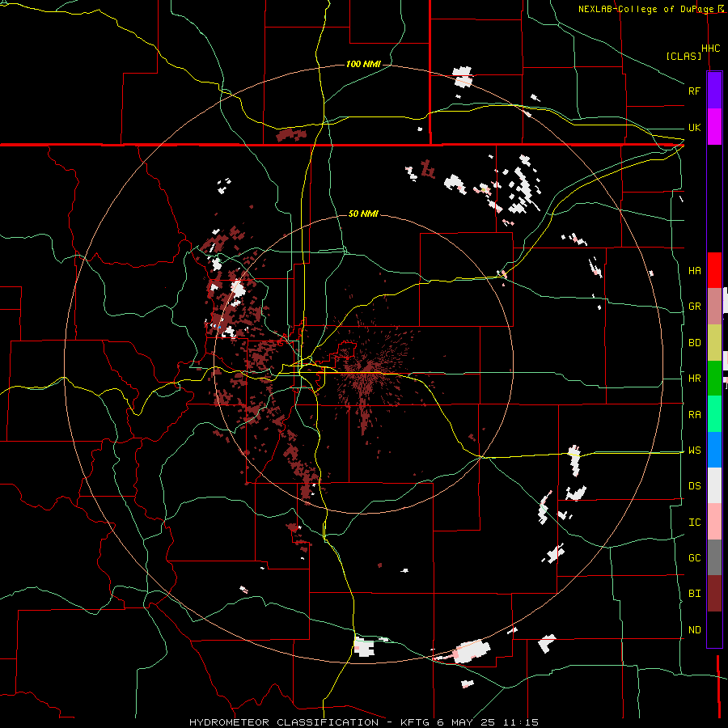The width and height of the screenshot is (728, 728).
Task: Click the 'DS' legend label
Action: click(x=694, y=486)
